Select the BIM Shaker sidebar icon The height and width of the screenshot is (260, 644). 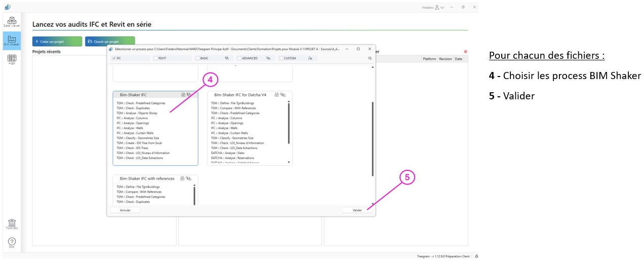(x=12, y=41)
